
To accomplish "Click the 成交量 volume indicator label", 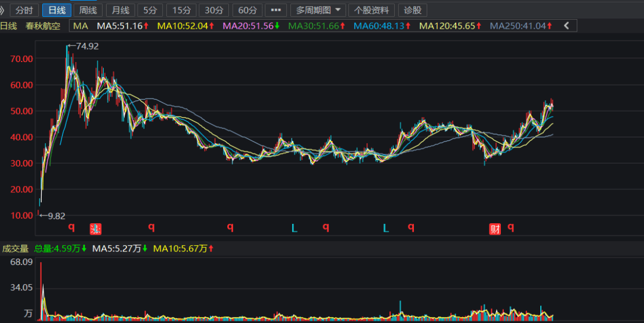I will tap(15, 248).
